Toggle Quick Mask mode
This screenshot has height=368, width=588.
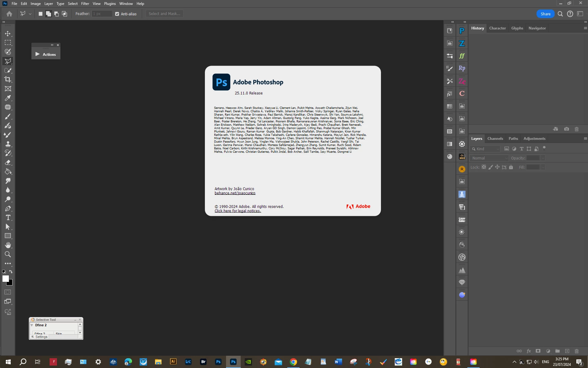pyautogui.click(x=8, y=292)
